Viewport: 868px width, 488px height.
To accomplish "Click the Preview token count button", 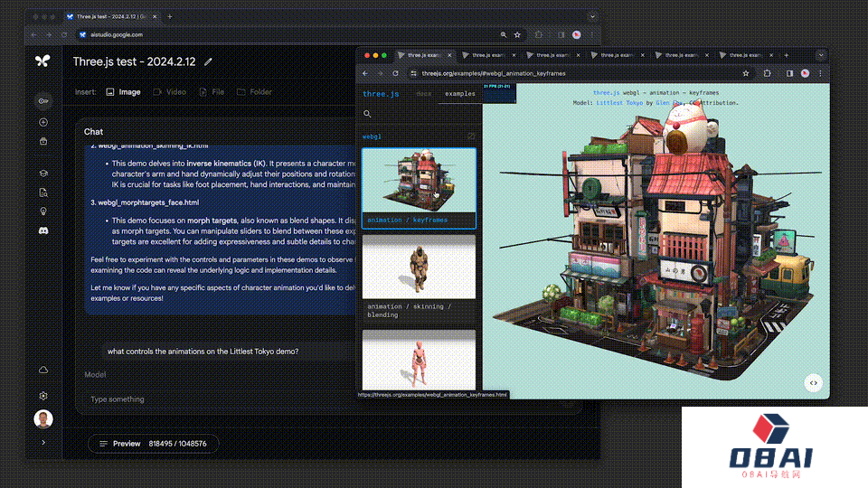I will point(153,444).
